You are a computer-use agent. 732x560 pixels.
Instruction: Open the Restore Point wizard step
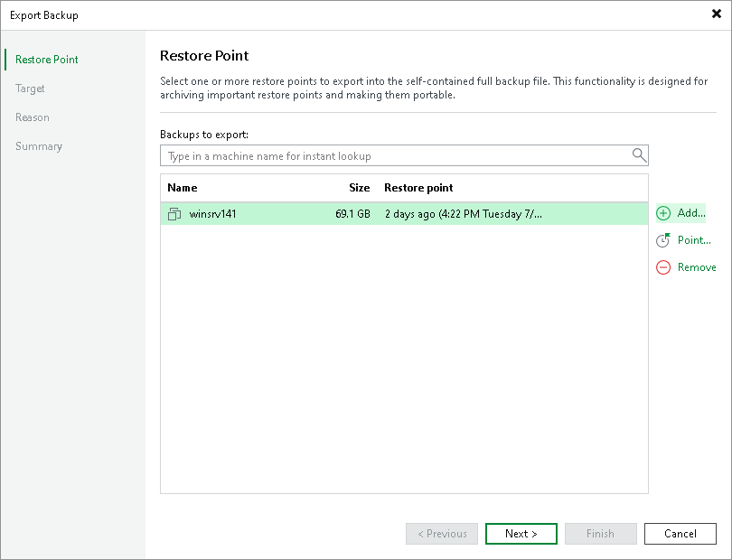tap(47, 60)
